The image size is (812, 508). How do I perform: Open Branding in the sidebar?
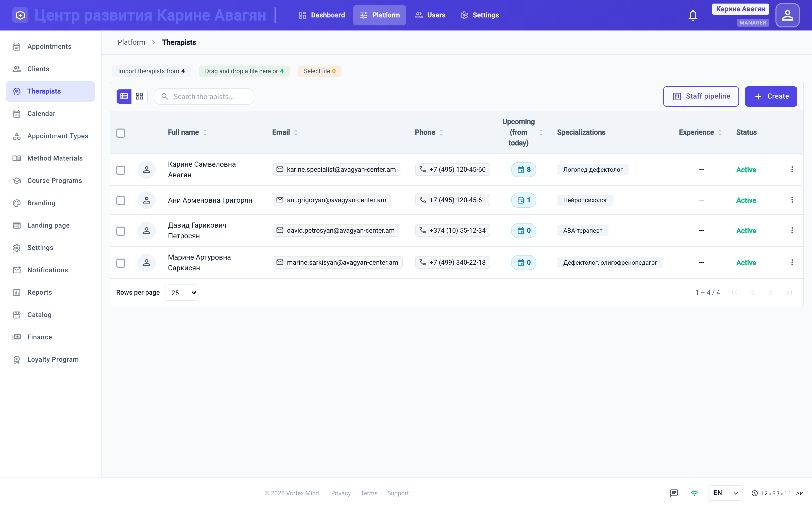(x=50, y=203)
